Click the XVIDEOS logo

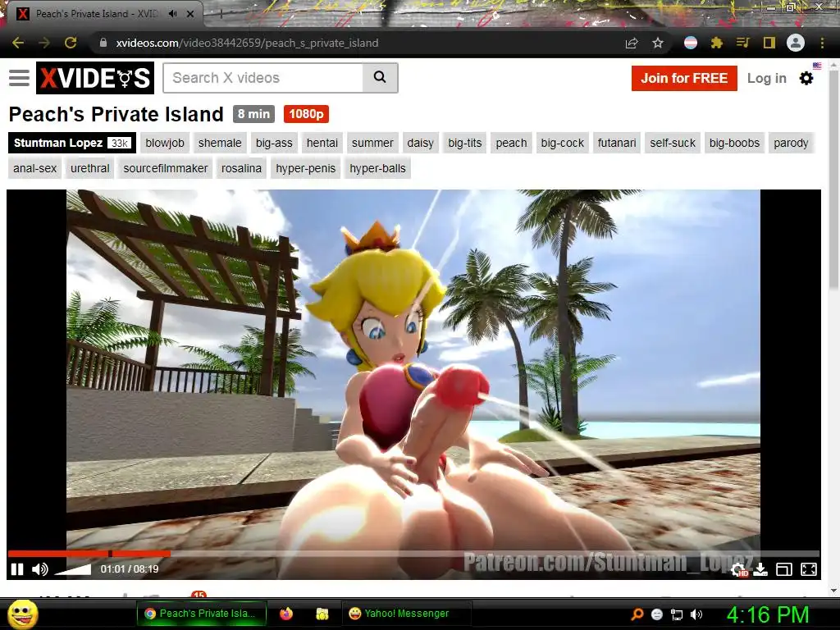95,78
